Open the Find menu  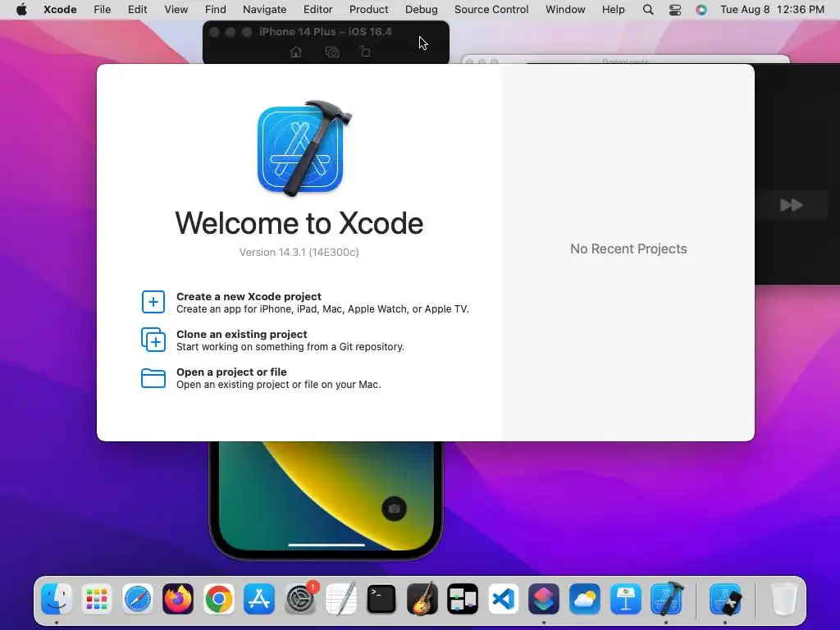pyautogui.click(x=216, y=9)
